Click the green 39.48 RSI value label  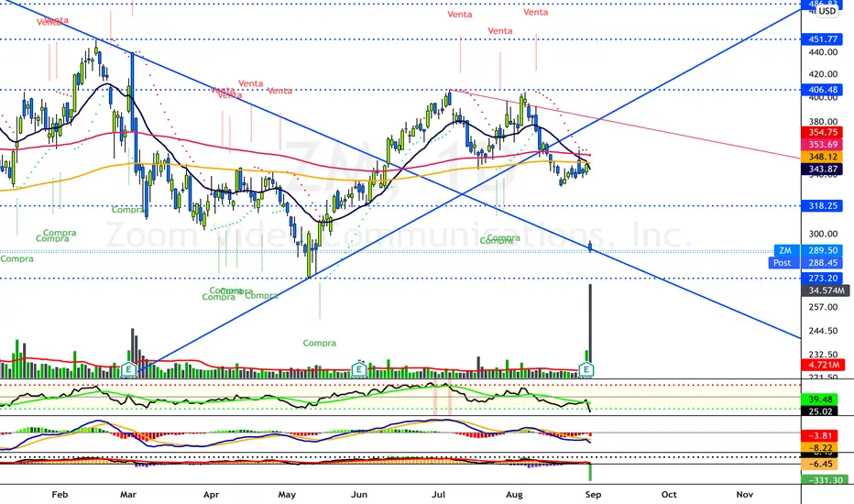click(x=820, y=400)
